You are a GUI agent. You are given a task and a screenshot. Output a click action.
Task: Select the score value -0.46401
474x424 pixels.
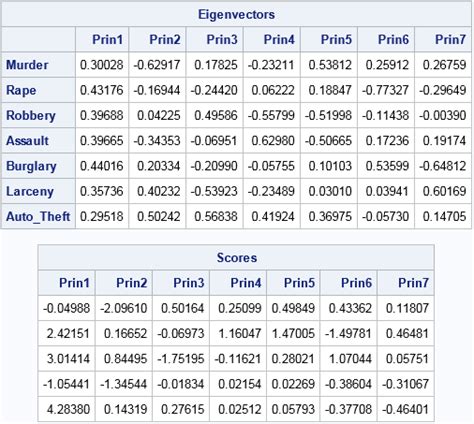[x=405, y=409]
